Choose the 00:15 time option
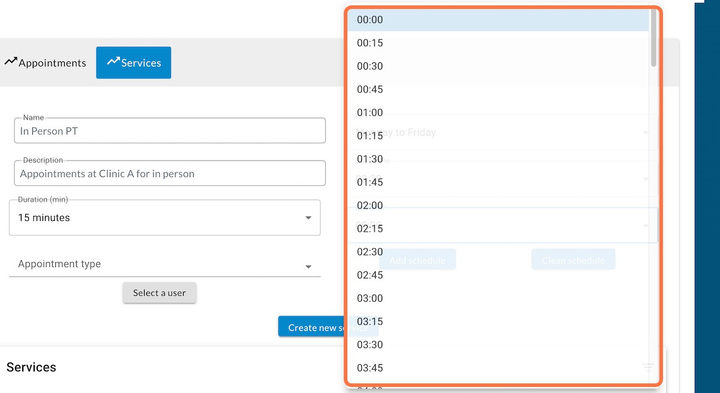This screenshot has width=720, height=393. [x=498, y=43]
